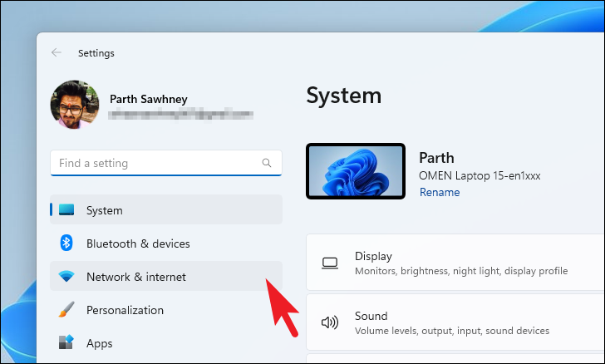Open Network & internet settings
The image size is (605, 364).
tap(166, 277)
